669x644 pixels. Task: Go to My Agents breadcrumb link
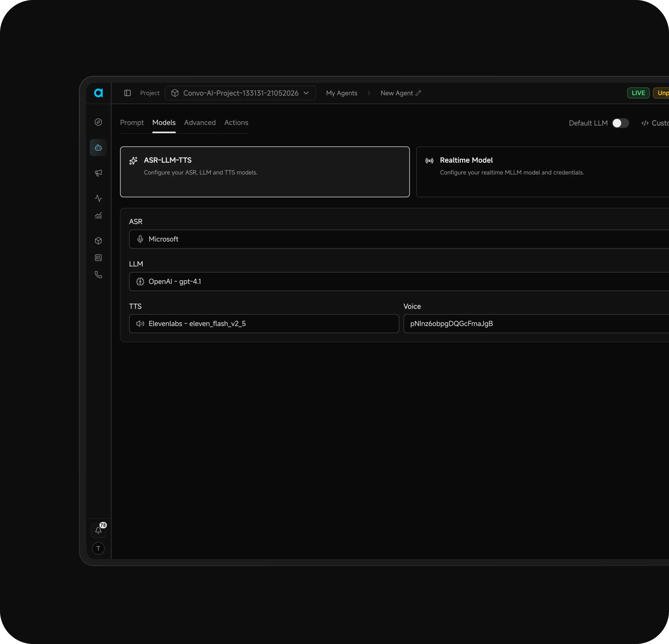(342, 93)
